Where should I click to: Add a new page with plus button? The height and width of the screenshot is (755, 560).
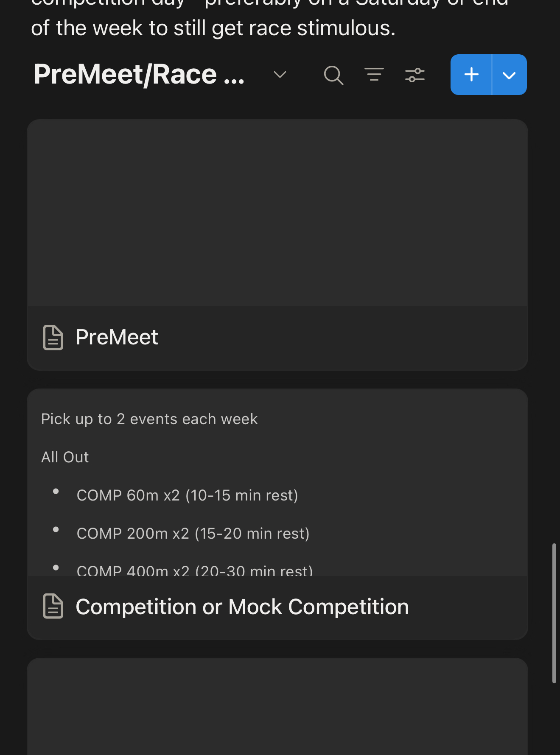[x=471, y=75]
